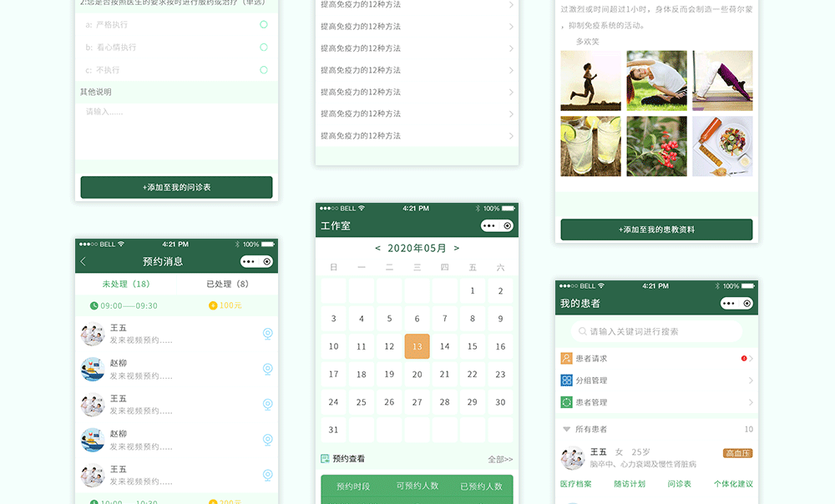The image size is (835, 504).
Task: Click the 分组管理 blue grid icon
Action: coord(567,380)
